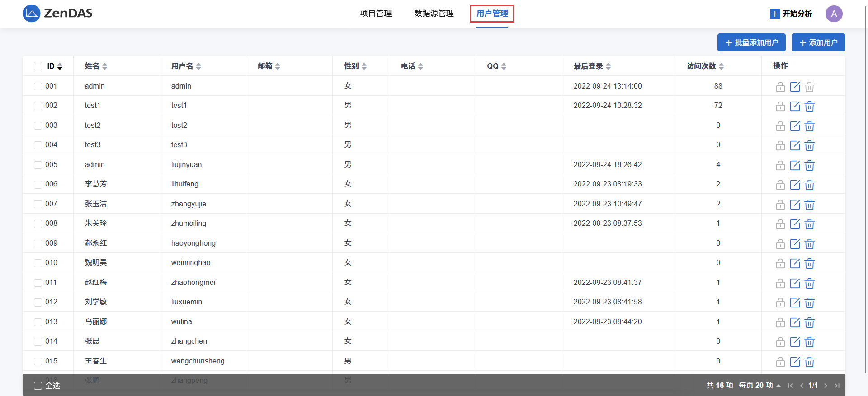
Task: Open the edit form for wulina
Action: [795, 322]
